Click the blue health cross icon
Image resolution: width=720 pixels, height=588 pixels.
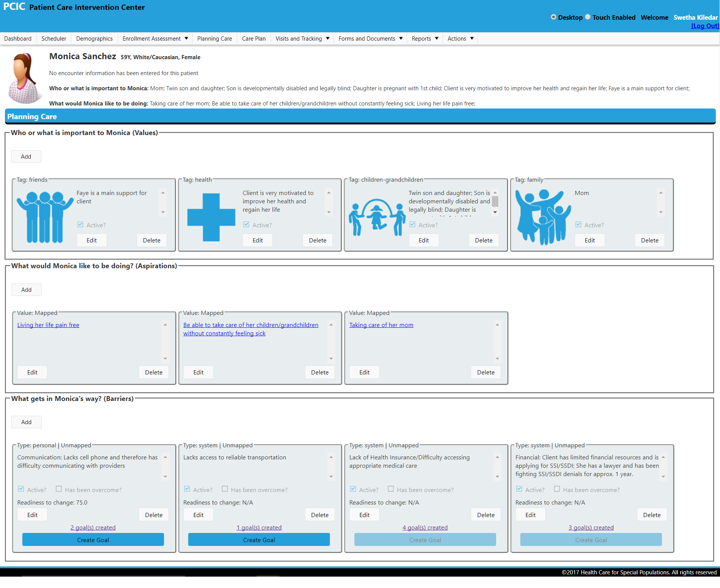point(211,217)
